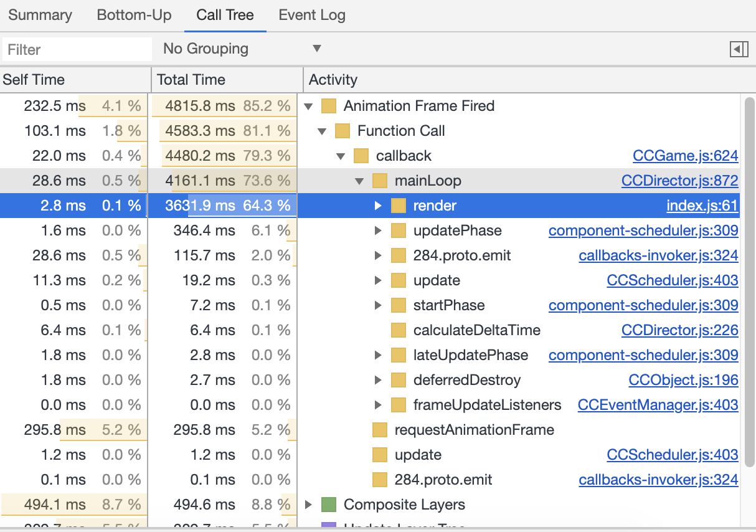Screen dimensions: 756x532
Task: Click the yellow icon next to deferredDestroy
Action: (399, 380)
